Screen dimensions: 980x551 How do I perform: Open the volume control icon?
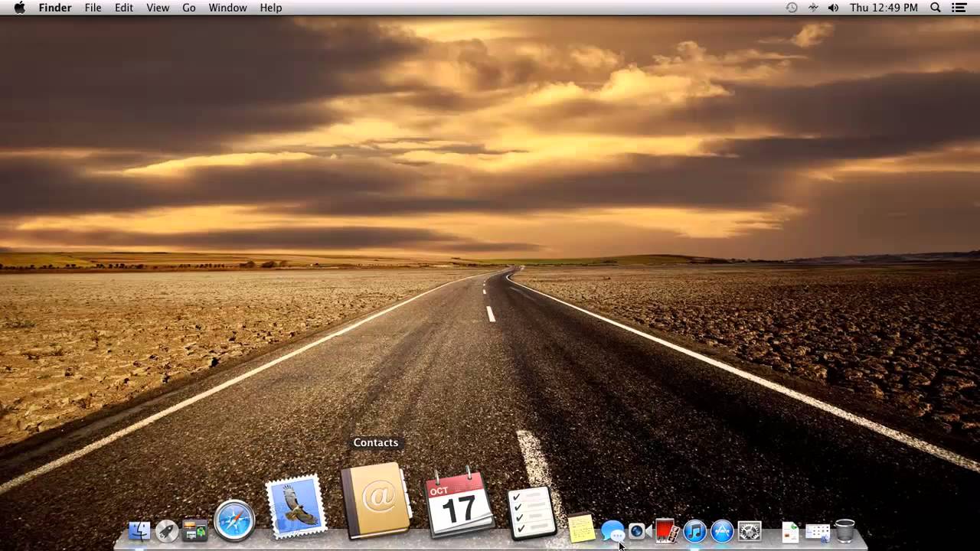click(x=833, y=8)
